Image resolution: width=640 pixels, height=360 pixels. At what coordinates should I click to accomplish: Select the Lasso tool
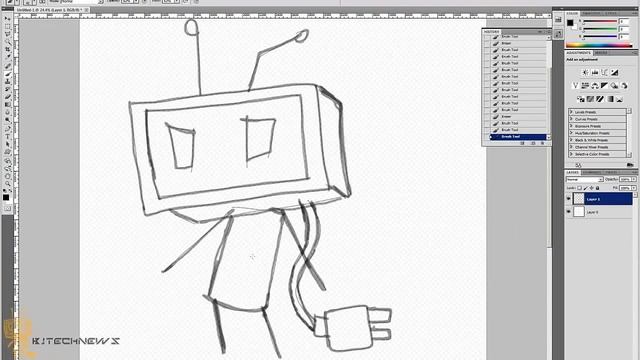pos(7,33)
